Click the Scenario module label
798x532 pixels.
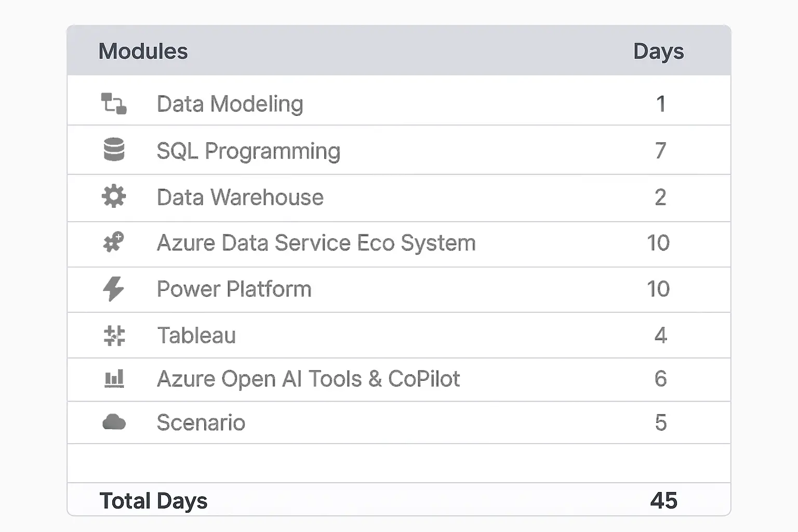[x=201, y=423]
